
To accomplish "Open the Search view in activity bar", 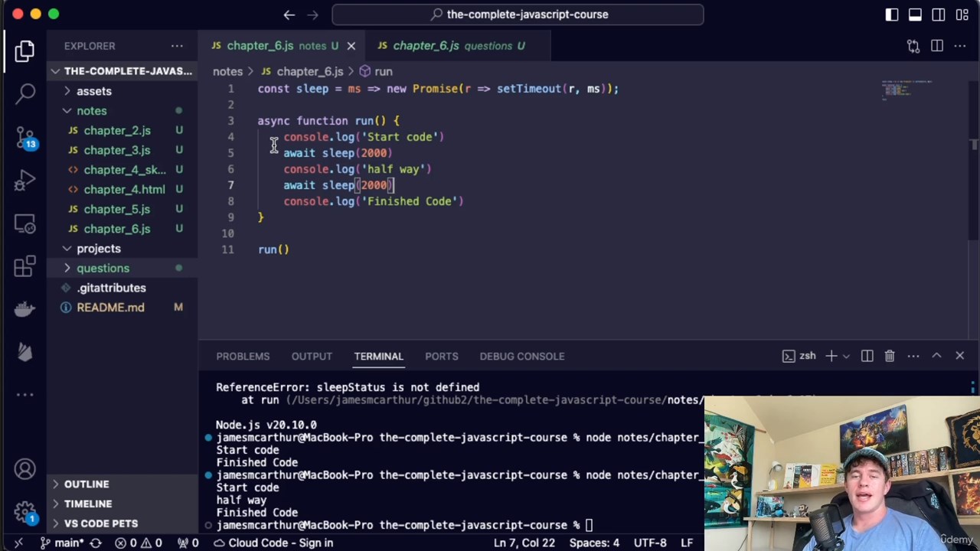I will coord(24,93).
